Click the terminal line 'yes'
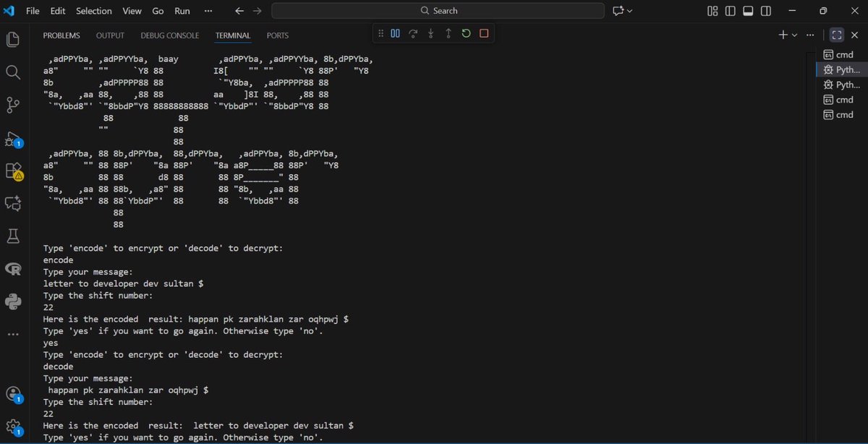Image resolution: width=868 pixels, height=444 pixels. pos(51,343)
